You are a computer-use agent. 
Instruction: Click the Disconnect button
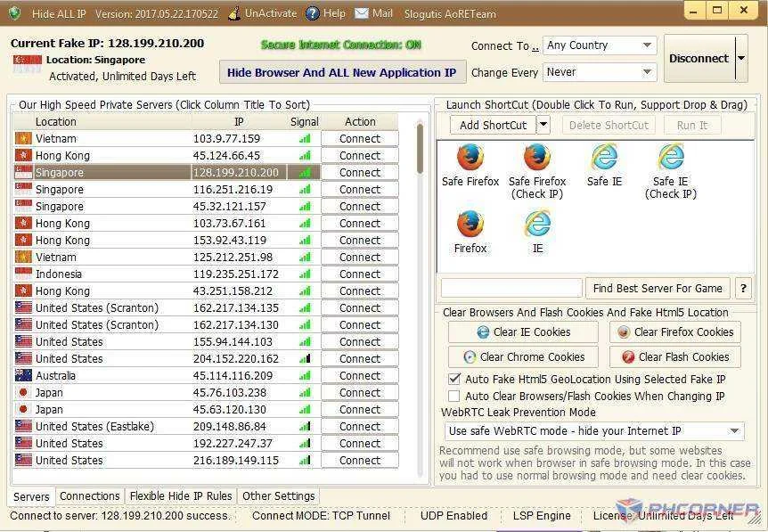pos(699,58)
